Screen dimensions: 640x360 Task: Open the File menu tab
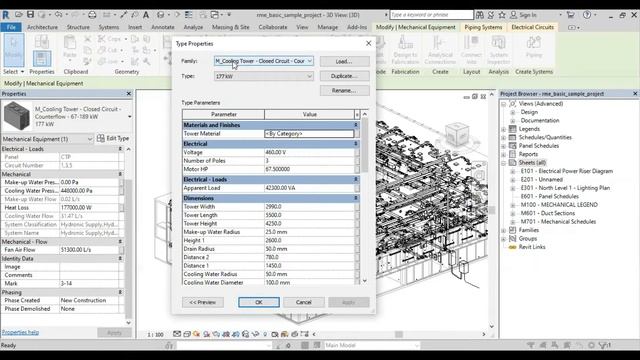pos(11,27)
